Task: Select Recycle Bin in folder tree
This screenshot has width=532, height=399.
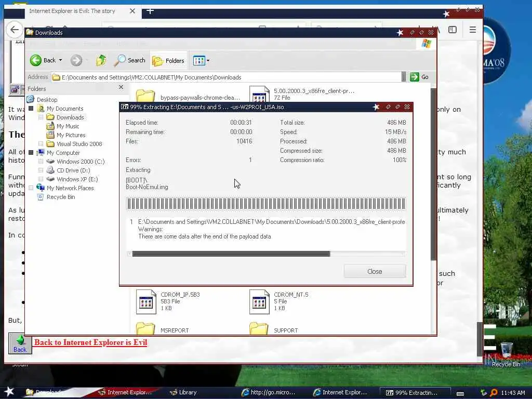Action: [61, 197]
